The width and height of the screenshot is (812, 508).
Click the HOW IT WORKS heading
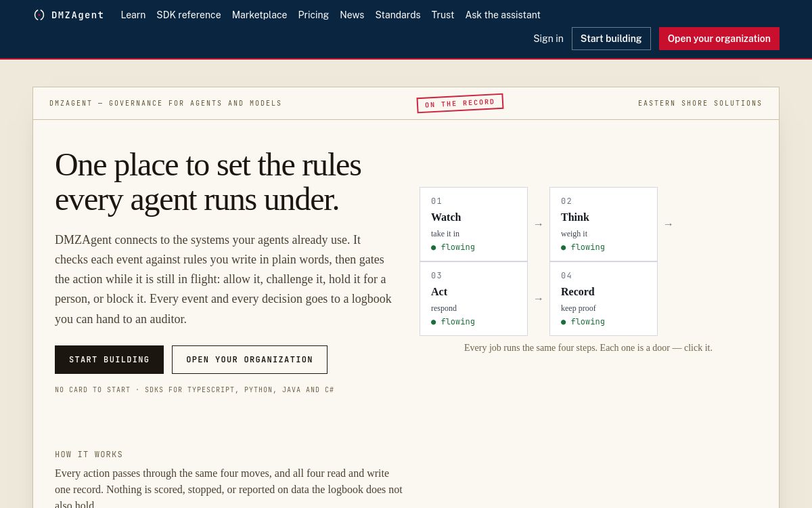89,454
